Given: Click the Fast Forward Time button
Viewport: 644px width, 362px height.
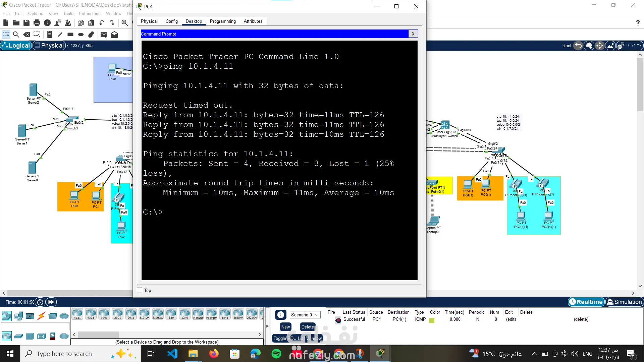Looking at the screenshot, I should click(x=51, y=302).
